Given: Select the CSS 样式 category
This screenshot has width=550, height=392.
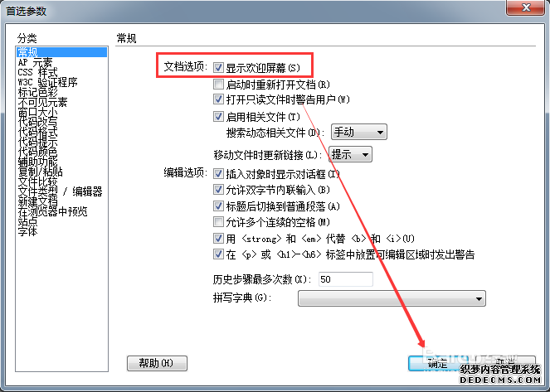Looking at the screenshot, I should tap(37, 72).
